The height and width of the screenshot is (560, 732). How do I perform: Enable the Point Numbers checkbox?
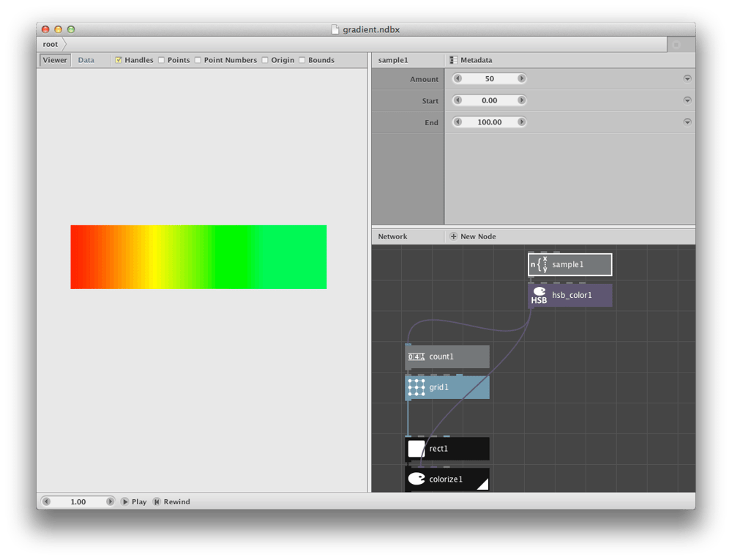[x=198, y=60]
